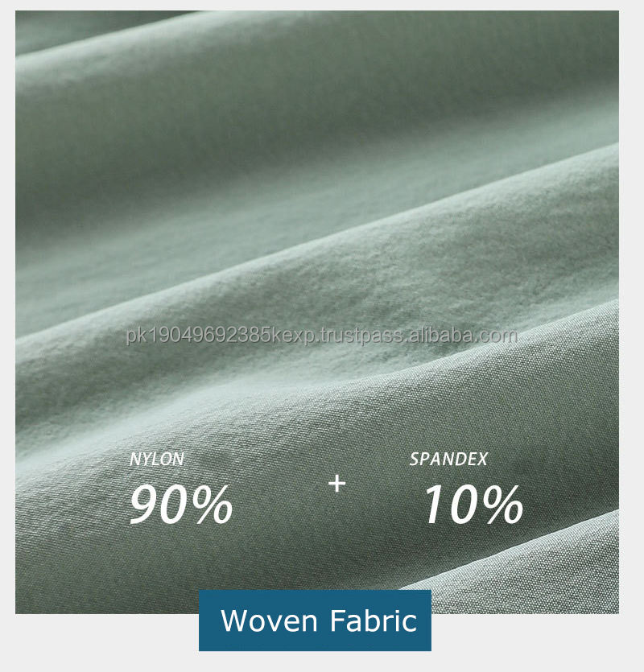Click the letter N starting NYLON
Viewport: 644px width, 672px height.
coord(134,459)
